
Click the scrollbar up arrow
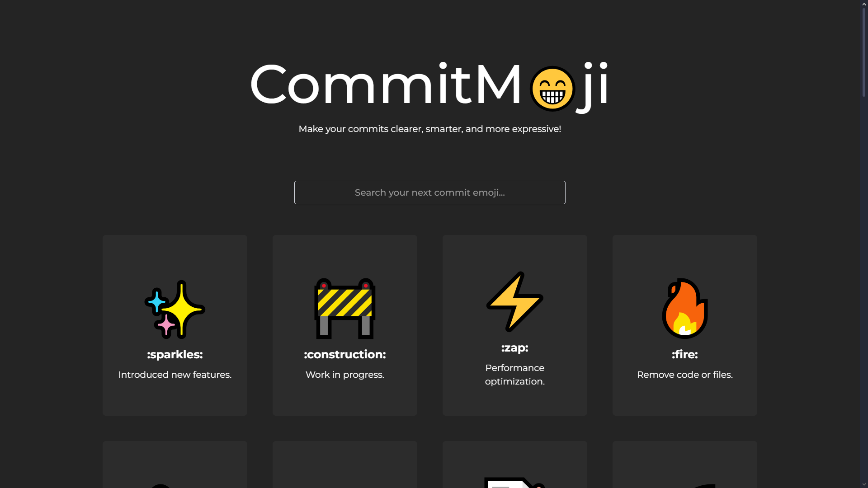click(x=864, y=4)
